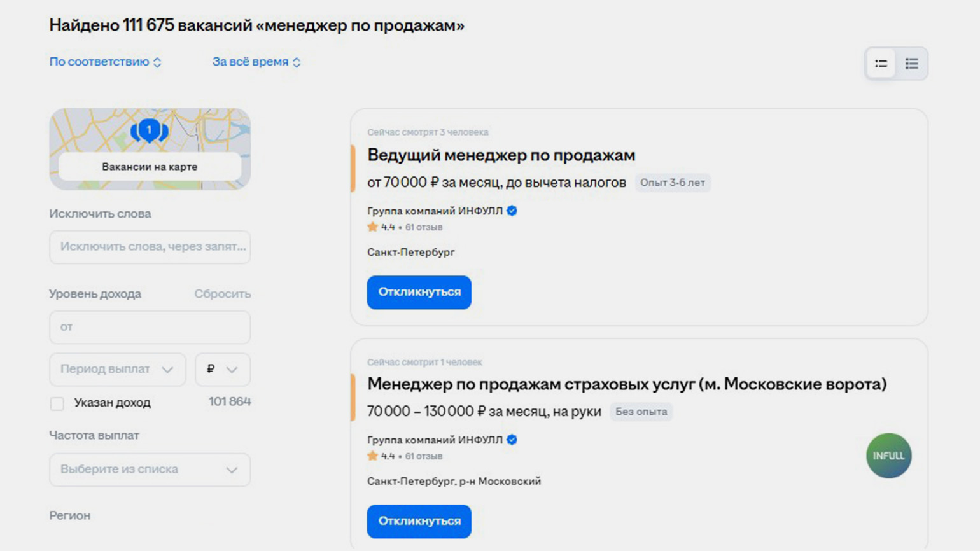This screenshot has height=551, width=980.
Task: Click Откликнуться for страховых услуг vacancy
Action: [419, 521]
